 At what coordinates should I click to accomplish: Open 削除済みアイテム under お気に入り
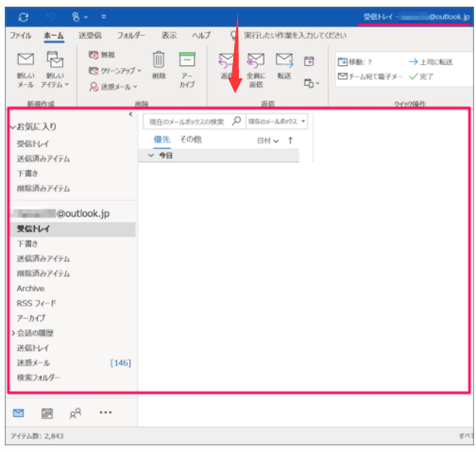coord(43,189)
